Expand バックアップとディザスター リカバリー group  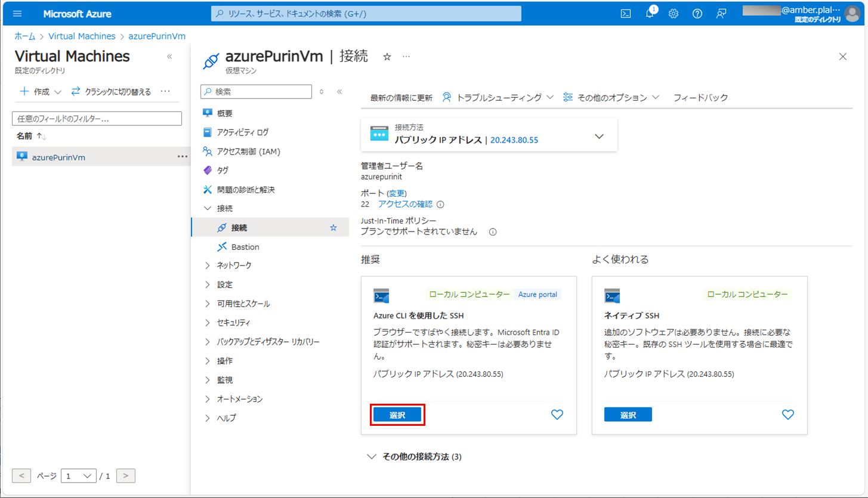click(x=208, y=342)
